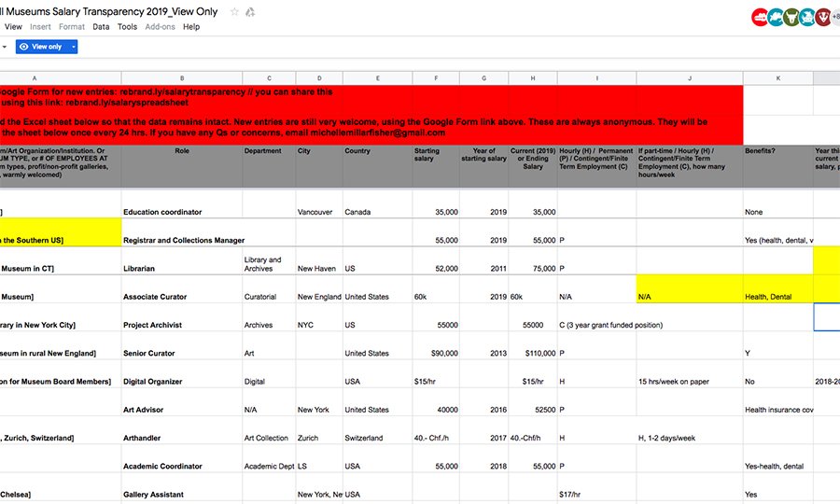Open the View menu
840x504 pixels.
coord(13,27)
